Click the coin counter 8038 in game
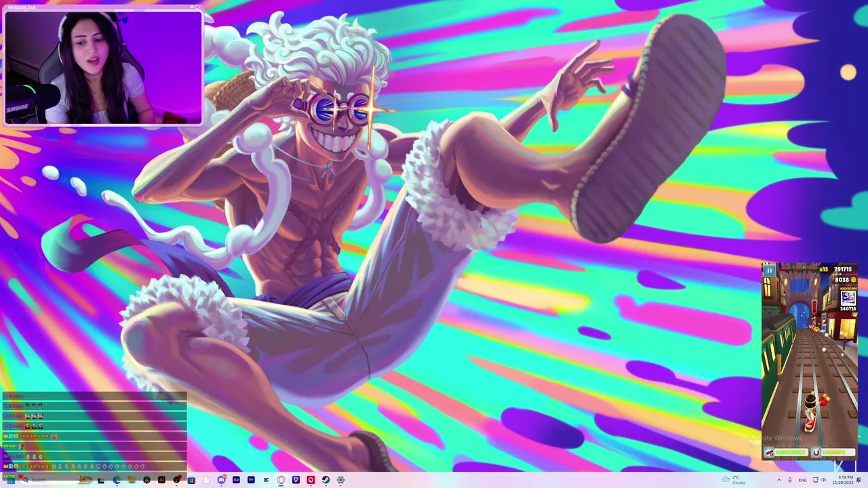Image resolution: width=868 pixels, height=488 pixels. tap(842, 280)
